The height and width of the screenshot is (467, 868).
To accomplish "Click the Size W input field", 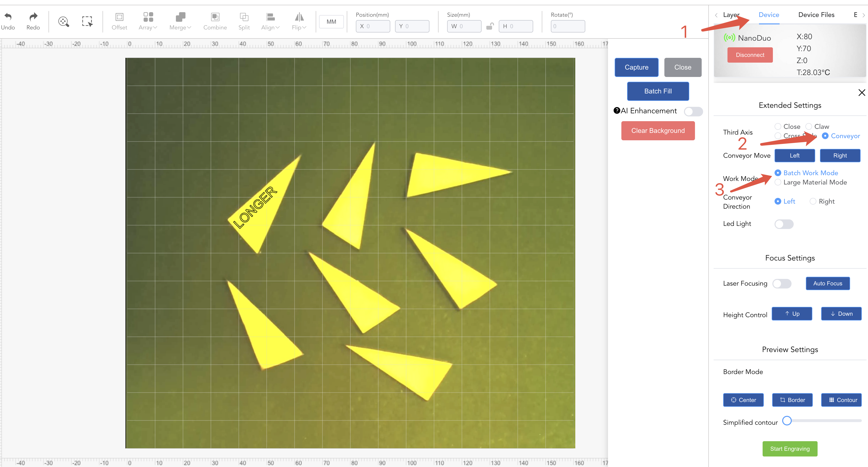I will [464, 26].
